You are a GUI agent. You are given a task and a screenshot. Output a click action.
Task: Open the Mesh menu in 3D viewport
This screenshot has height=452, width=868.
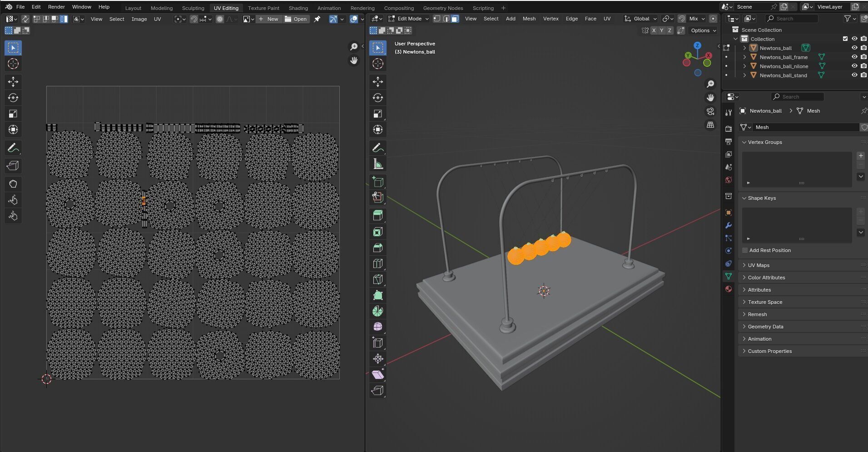tap(529, 19)
